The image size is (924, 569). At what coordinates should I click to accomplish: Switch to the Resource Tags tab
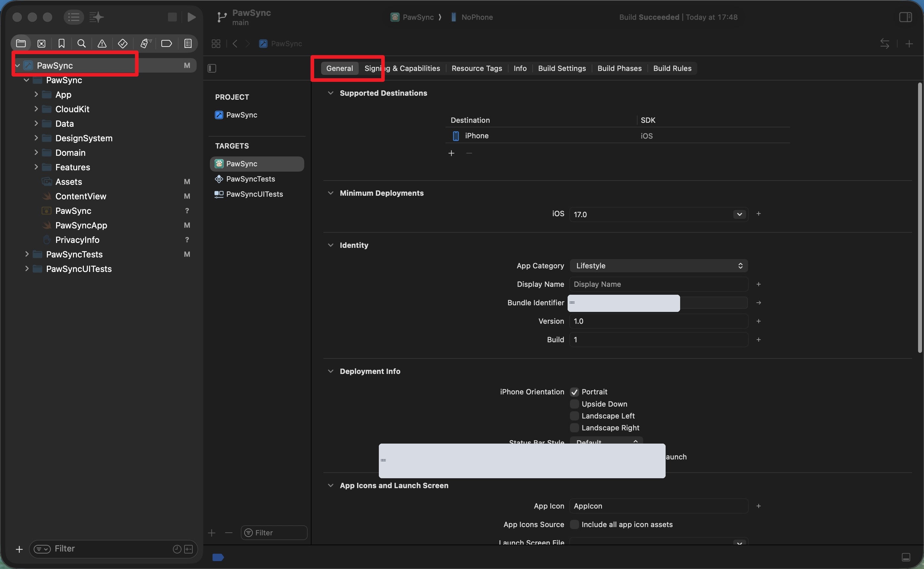tap(477, 68)
